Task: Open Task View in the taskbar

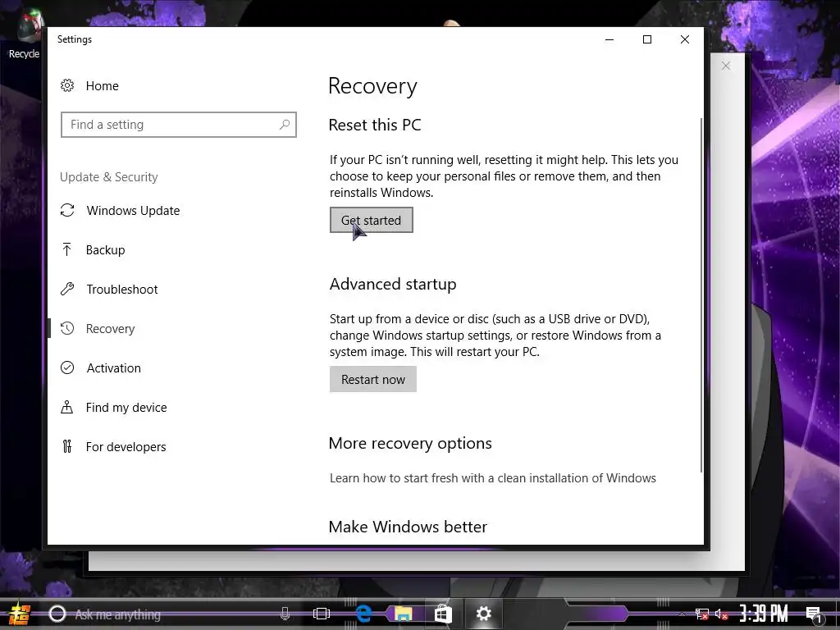Action: pos(322,614)
